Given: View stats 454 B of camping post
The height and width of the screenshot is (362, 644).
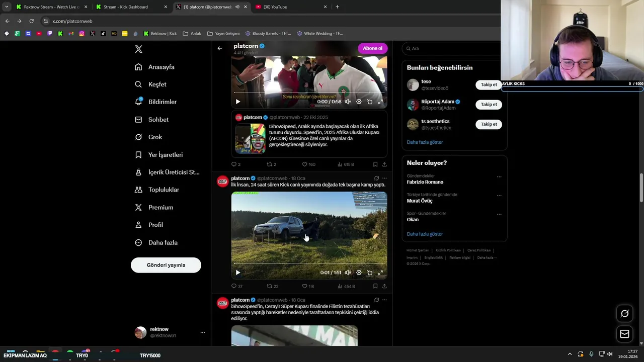Looking at the screenshot, I should [x=346, y=286].
